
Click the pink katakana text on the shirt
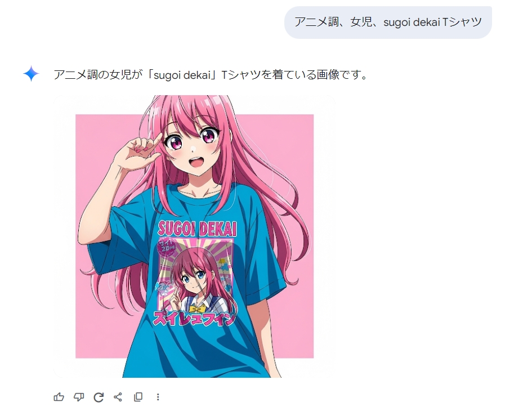pos(195,318)
